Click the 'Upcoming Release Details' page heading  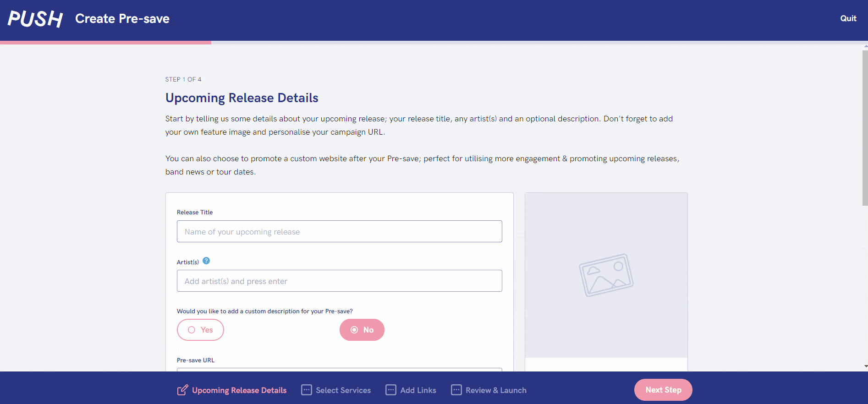coord(242,98)
